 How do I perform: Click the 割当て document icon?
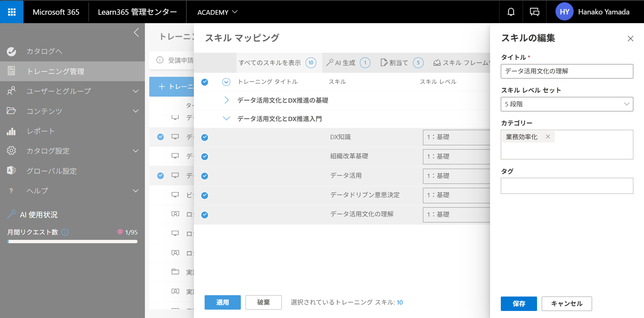(384, 62)
